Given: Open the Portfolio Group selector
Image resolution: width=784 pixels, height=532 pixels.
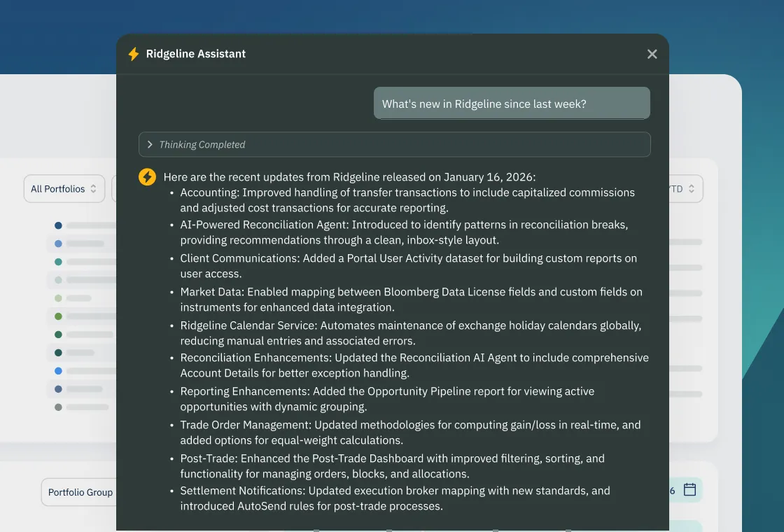Looking at the screenshot, I should click(x=80, y=493).
